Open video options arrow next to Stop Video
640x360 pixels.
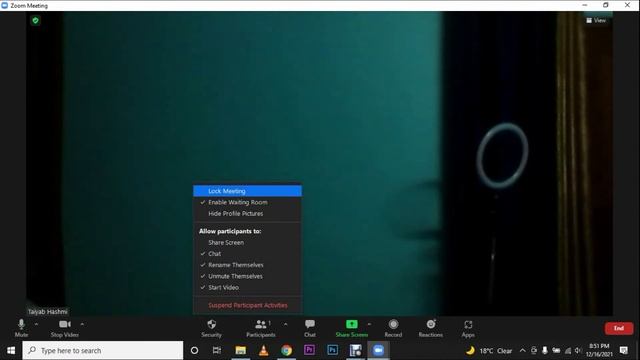[82, 324]
